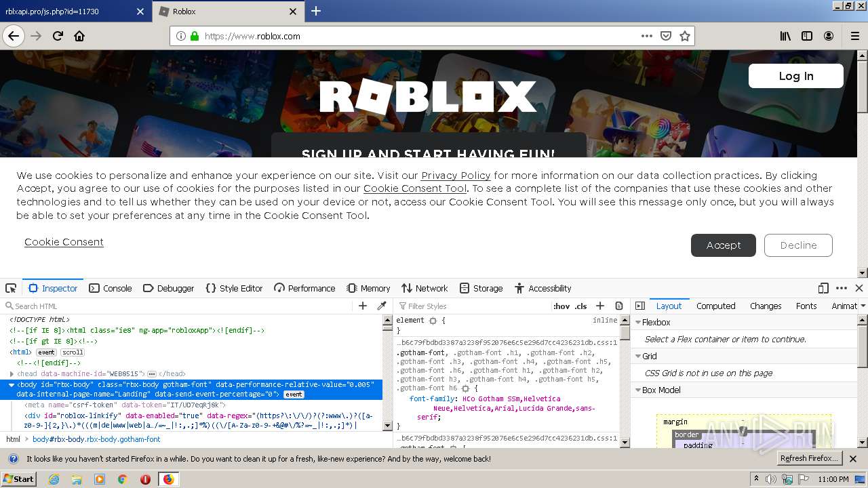Open the Library icon in Firefox toolbar
Viewport: 868px width, 488px height.
[785, 36]
